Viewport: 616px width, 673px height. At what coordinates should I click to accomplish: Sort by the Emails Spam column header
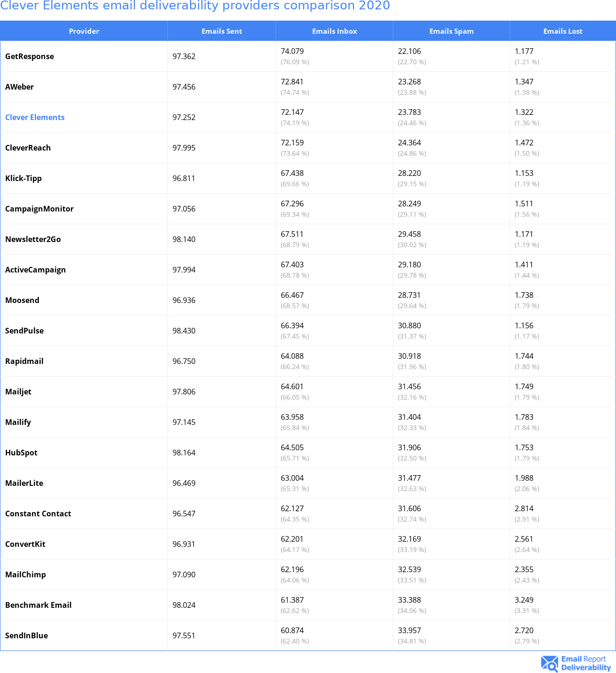point(451,31)
